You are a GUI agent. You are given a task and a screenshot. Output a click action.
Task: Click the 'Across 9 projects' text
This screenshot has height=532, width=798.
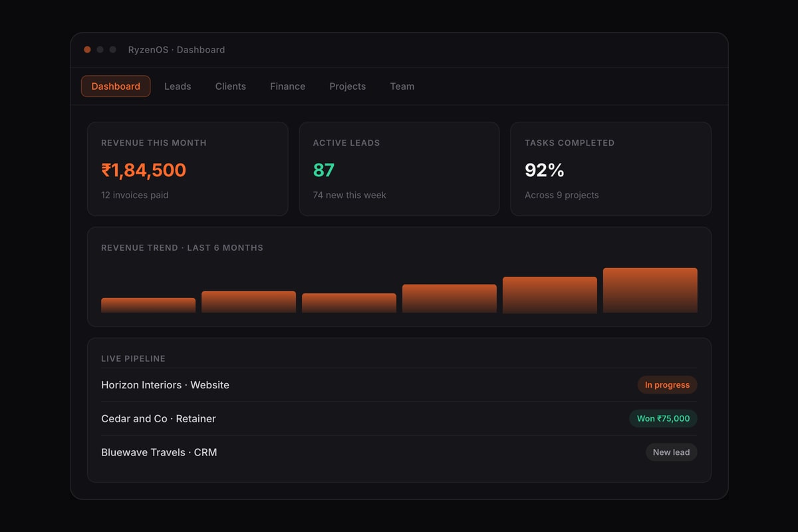click(x=562, y=195)
